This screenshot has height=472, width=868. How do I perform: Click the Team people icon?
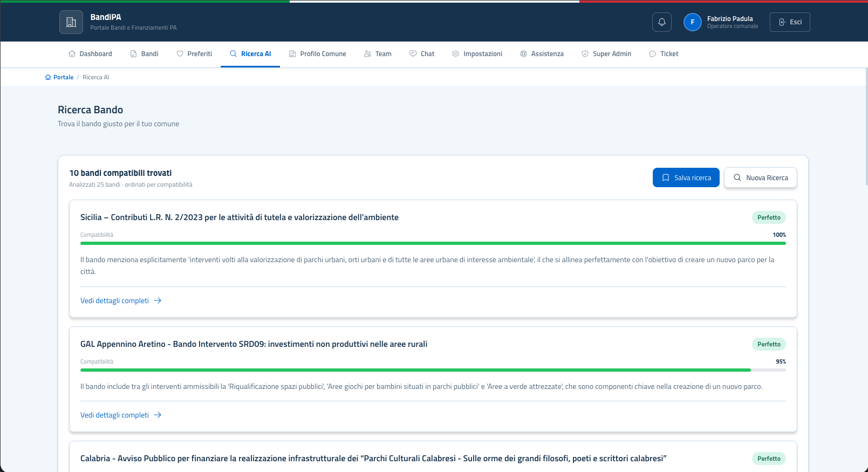pos(367,54)
